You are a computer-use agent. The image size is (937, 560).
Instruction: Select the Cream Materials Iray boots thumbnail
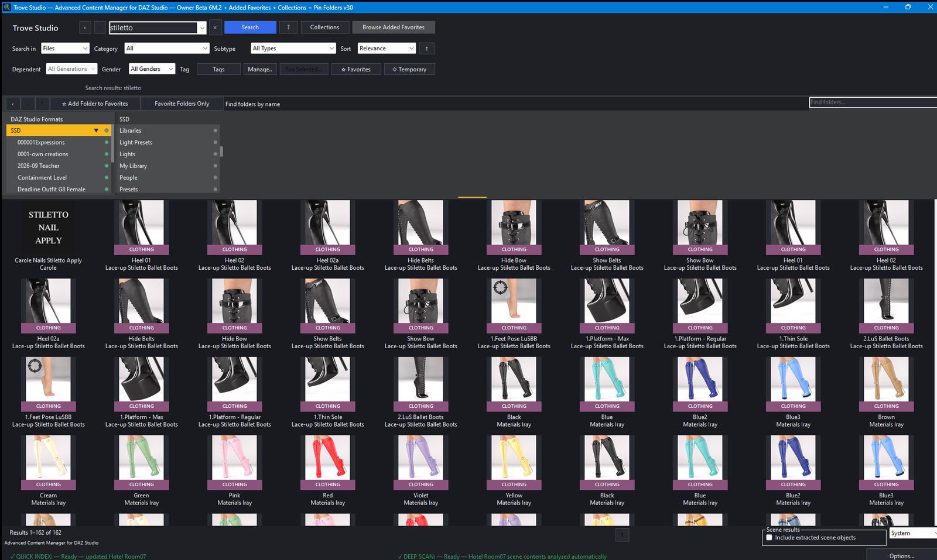tap(48, 462)
